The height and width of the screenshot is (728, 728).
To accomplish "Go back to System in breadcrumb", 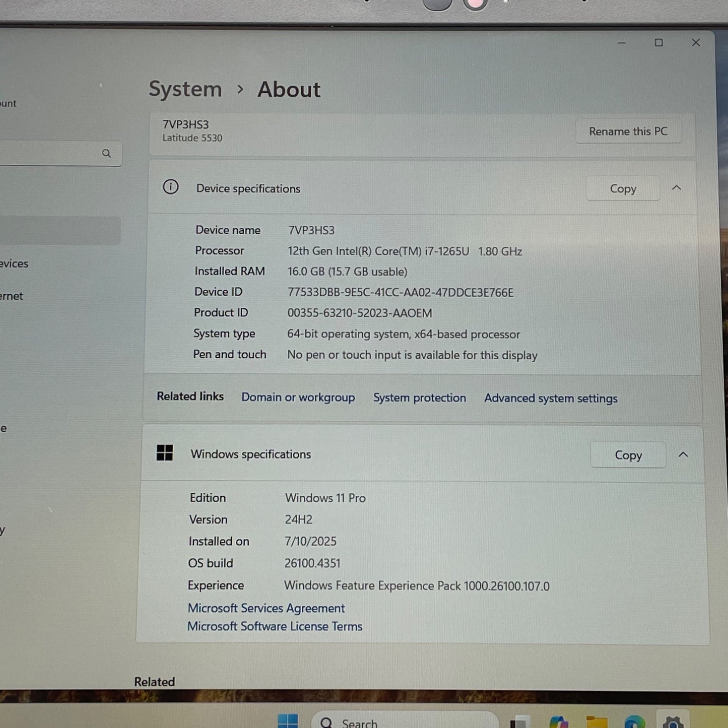I will 185,89.
